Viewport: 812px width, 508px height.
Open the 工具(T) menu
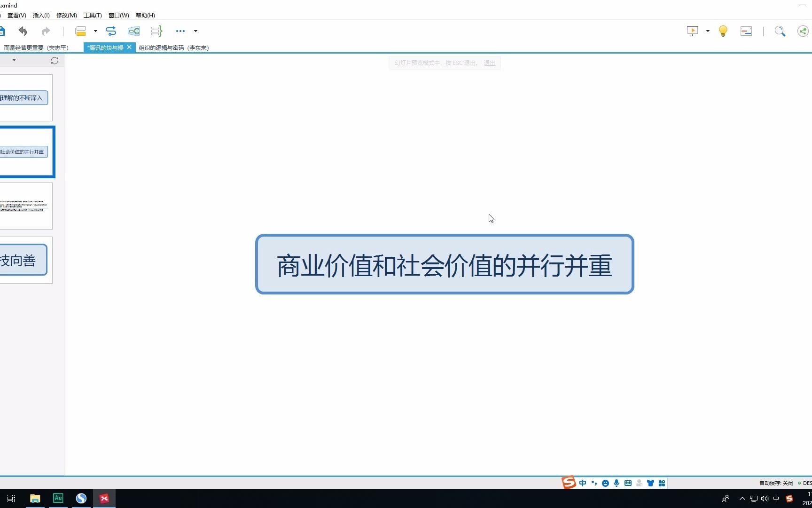coord(93,15)
